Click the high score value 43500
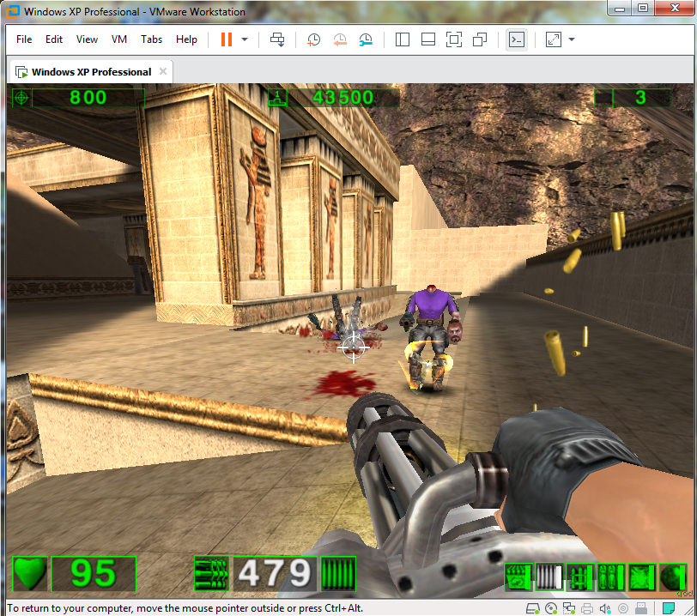The width and height of the screenshot is (697, 616). pyautogui.click(x=343, y=97)
